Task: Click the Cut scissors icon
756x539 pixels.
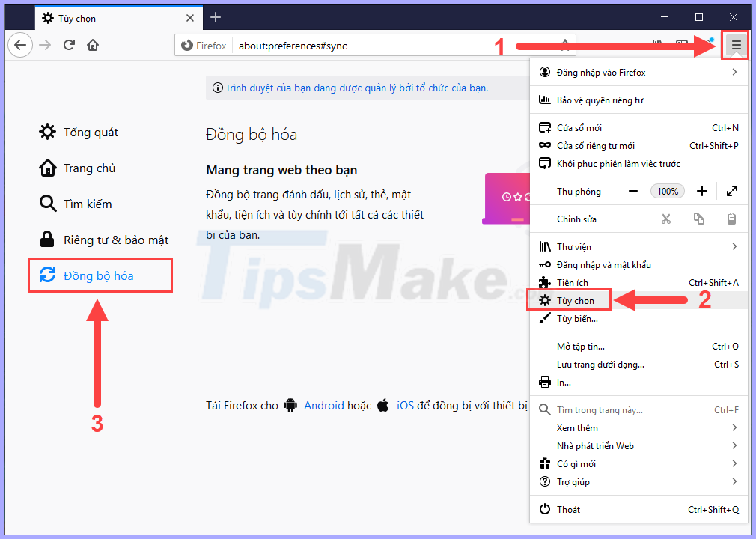Action: coord(666,219)
